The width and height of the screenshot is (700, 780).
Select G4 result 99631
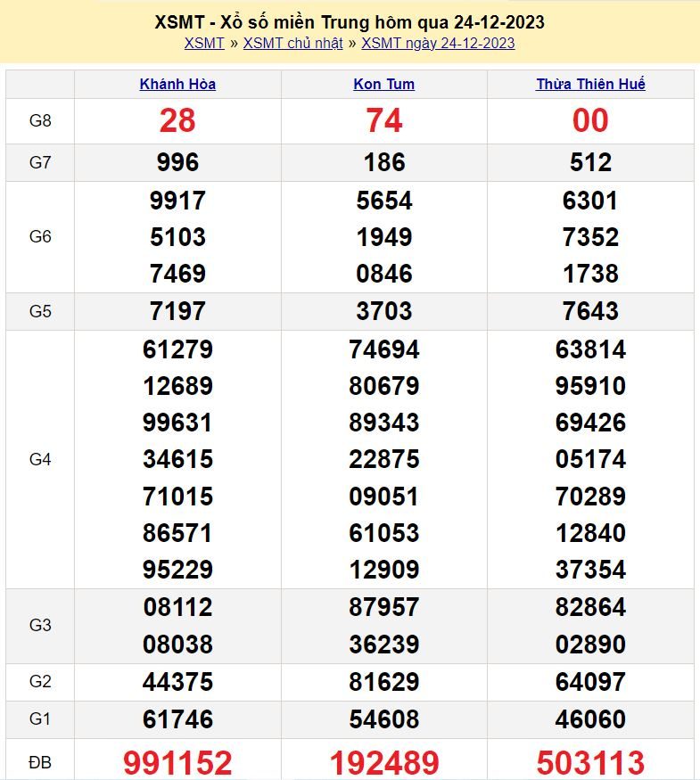pos(177,423)
